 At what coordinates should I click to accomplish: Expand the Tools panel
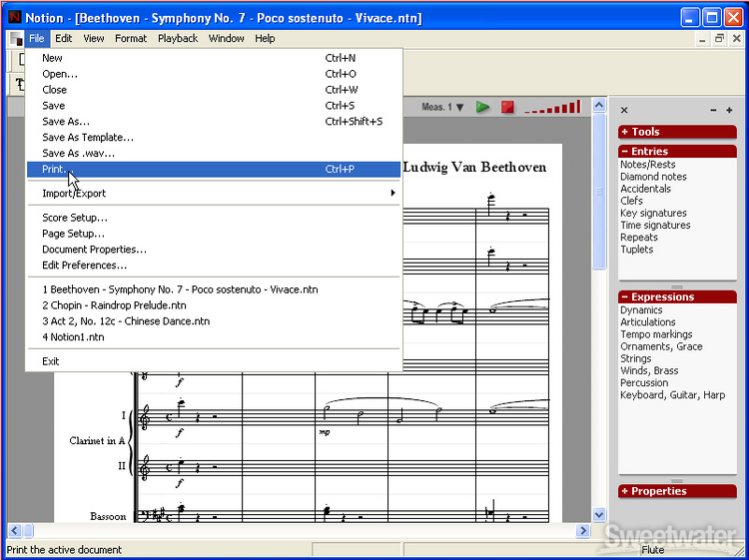tap(677, 132)
